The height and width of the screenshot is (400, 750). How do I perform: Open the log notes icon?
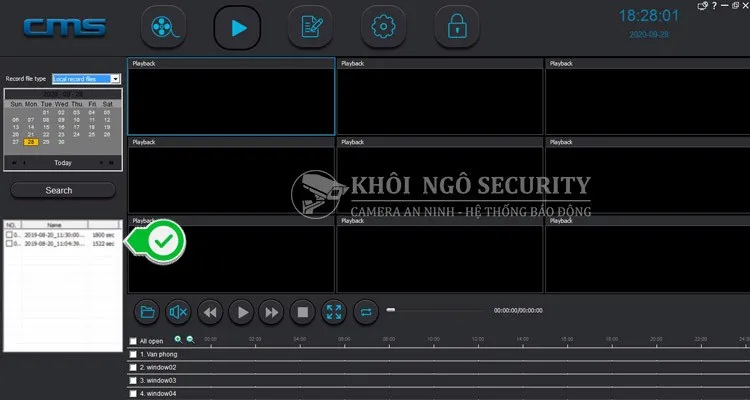311,27
